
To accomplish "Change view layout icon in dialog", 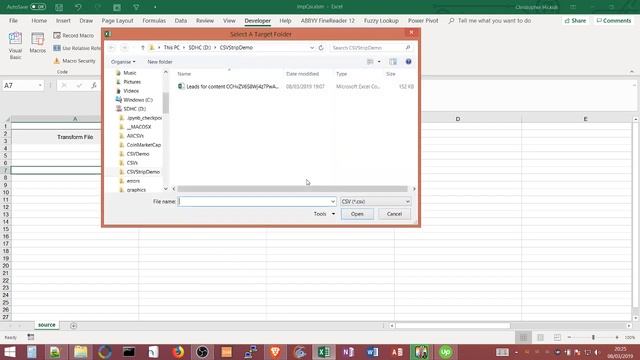I will pyautogui.click(x=370, y=62).
